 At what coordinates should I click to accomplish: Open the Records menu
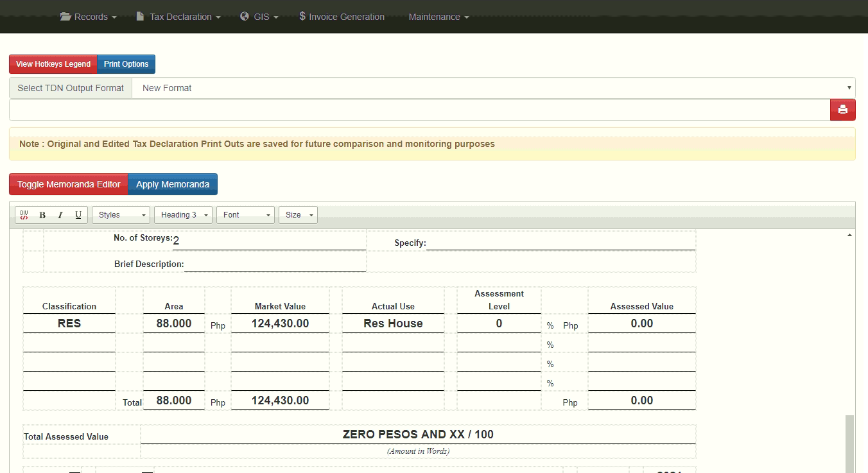coord(89,17)
